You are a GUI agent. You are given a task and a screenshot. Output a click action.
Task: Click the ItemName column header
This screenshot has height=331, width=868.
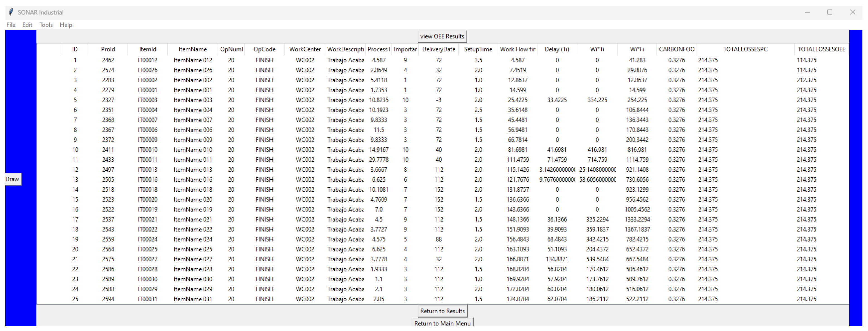tap(192, 49)
